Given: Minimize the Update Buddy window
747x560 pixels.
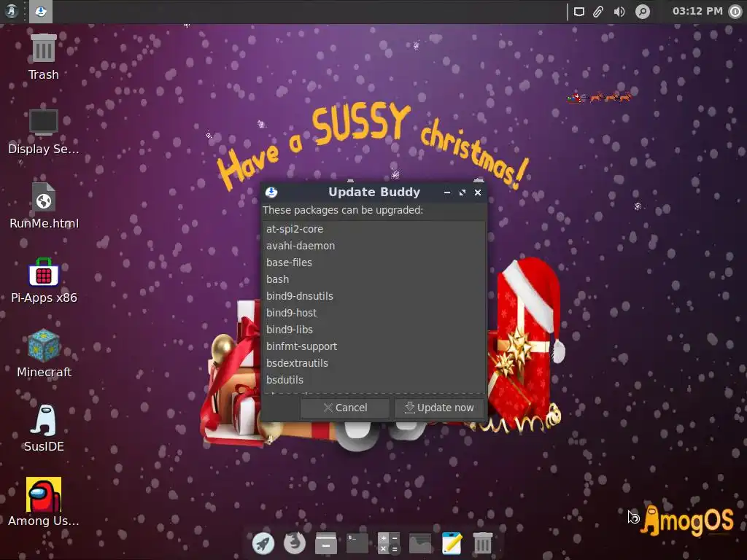Looking at the screenshot, I should point(447,192).
